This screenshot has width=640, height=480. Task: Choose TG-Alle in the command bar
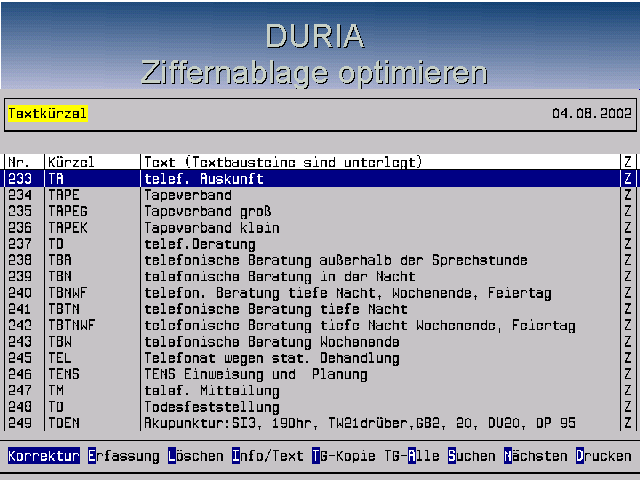pos(411,456)
